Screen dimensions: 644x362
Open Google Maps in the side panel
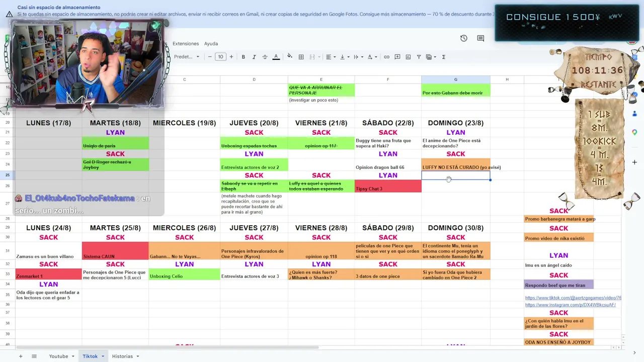coord(634,132)
